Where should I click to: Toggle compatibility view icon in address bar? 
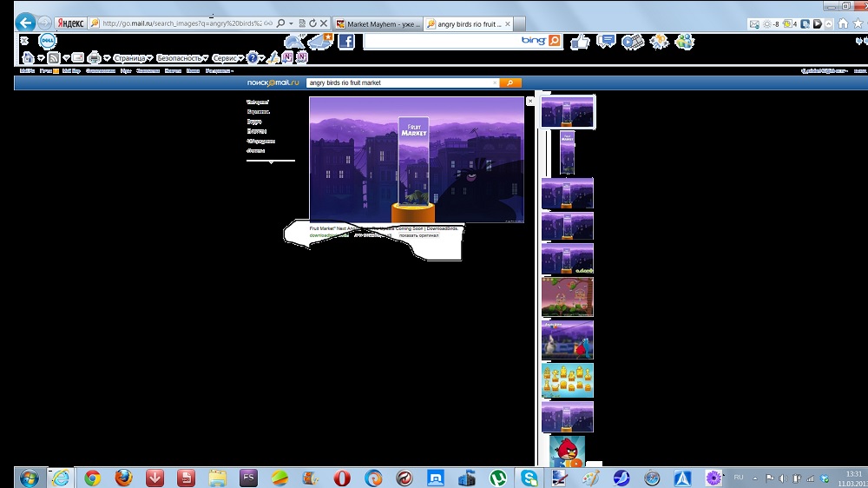coord(302,23)
